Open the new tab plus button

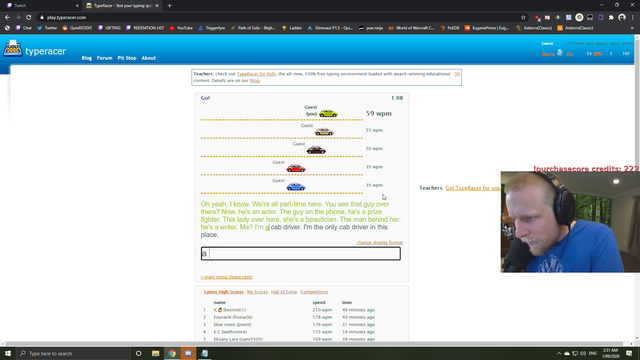[x=169, y=6]
